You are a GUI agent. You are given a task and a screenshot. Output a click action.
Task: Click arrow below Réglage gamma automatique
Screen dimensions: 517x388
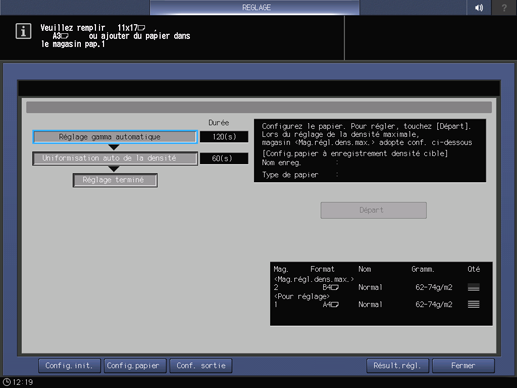tap(114, 147)
